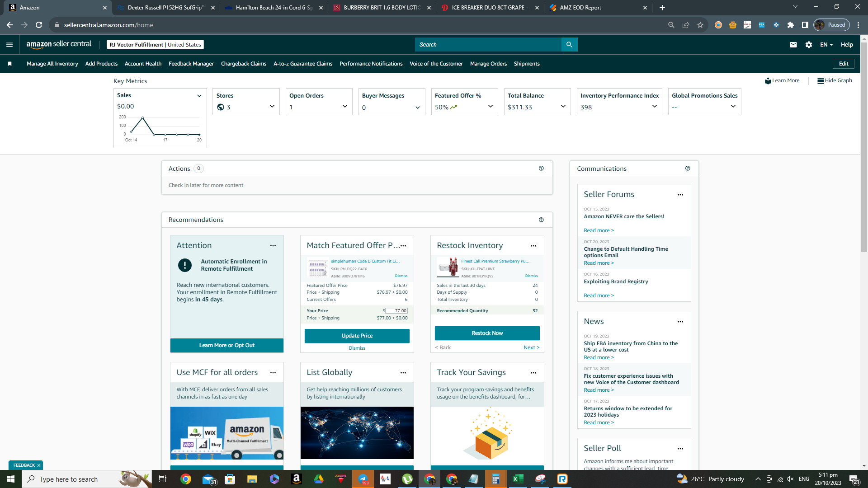
Task: Click the search magnifier button
Action: 569,44
